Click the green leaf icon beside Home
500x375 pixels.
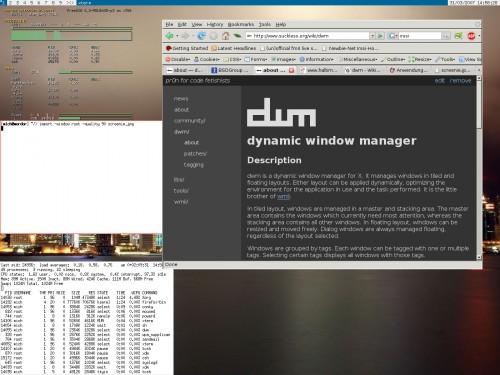pos(237,36)
